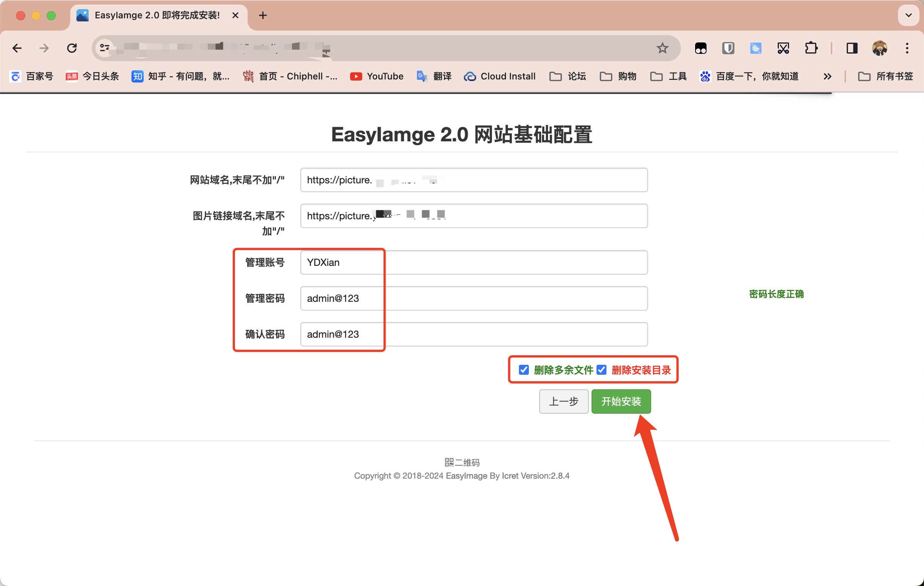Click the 图片链接域名 input field
This screenshot has width=924, height=586.
(x=474, y=216)
